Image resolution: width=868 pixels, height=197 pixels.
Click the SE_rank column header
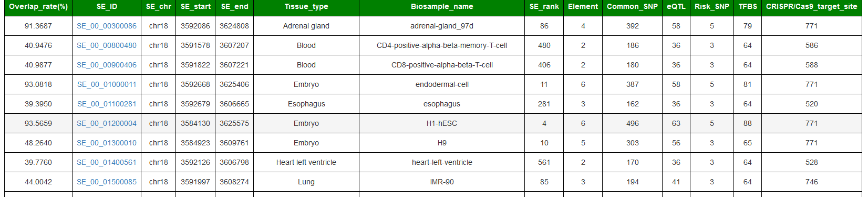[544, 7]
